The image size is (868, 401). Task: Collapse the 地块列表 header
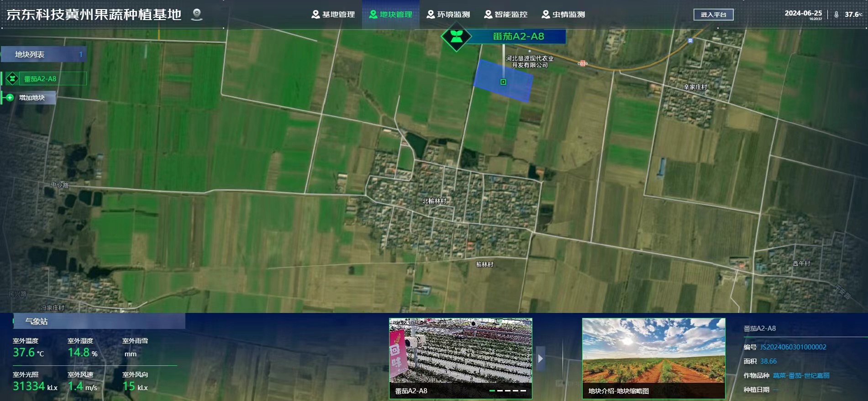tap(43, 55)
